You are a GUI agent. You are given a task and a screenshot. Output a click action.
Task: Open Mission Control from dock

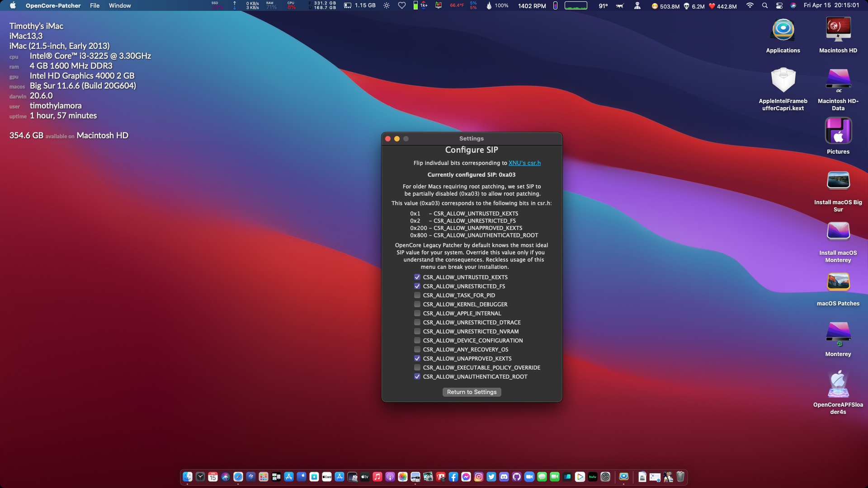pos(276,477)
